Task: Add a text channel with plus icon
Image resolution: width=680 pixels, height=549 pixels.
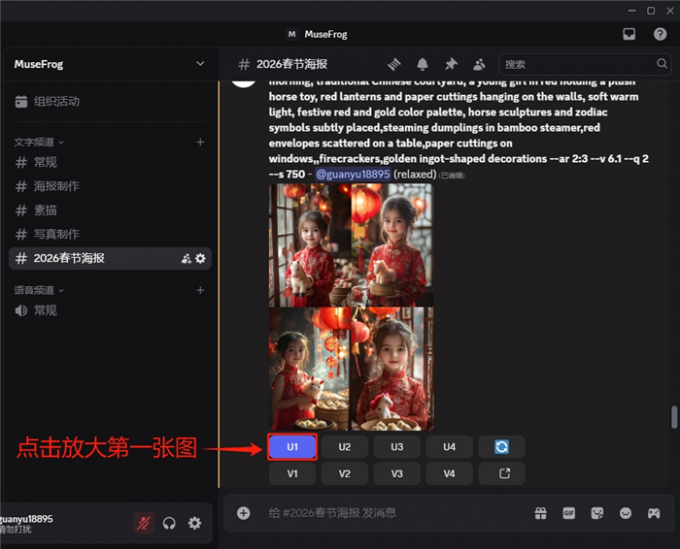Action: tap(200, 142)
